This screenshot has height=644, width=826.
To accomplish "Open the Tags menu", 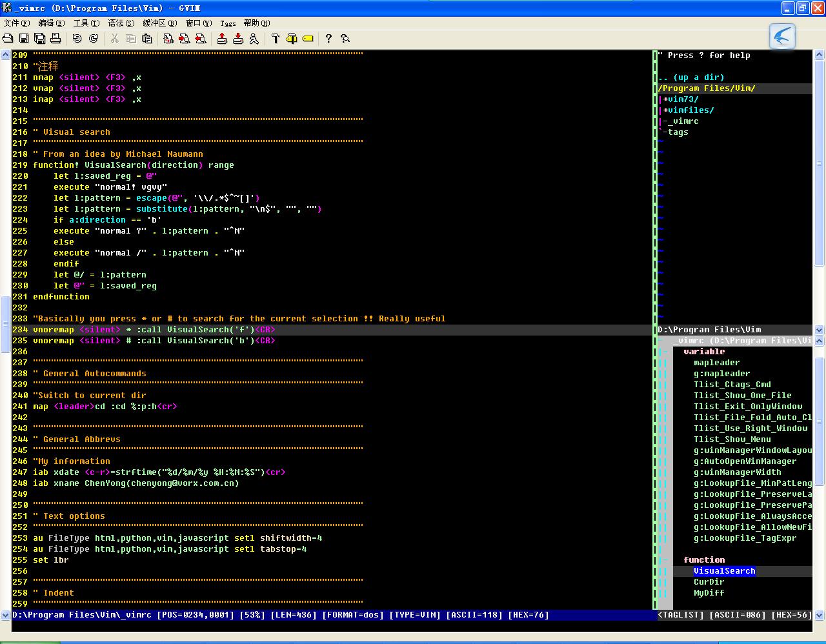I will pyautogui.click(x=227, y=23).
